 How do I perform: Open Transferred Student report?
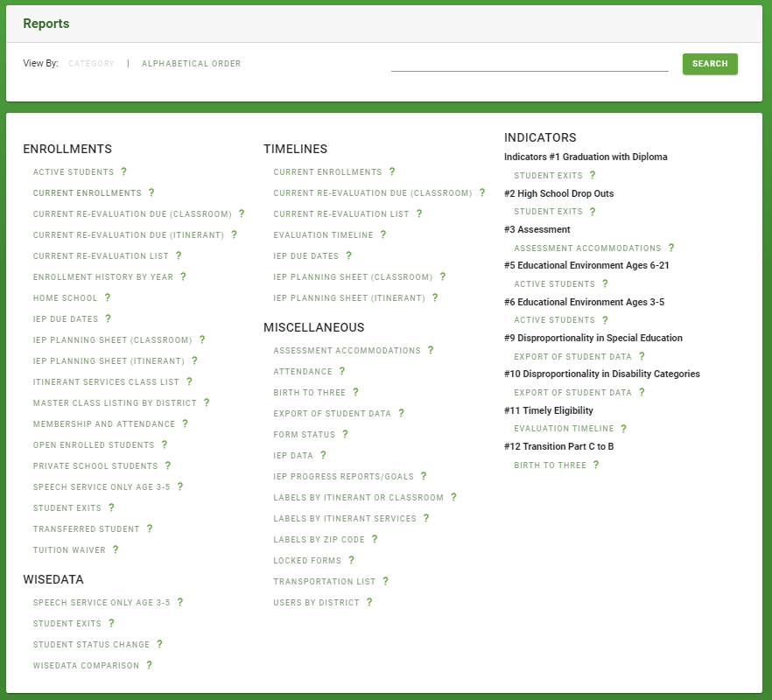[87, 528]
